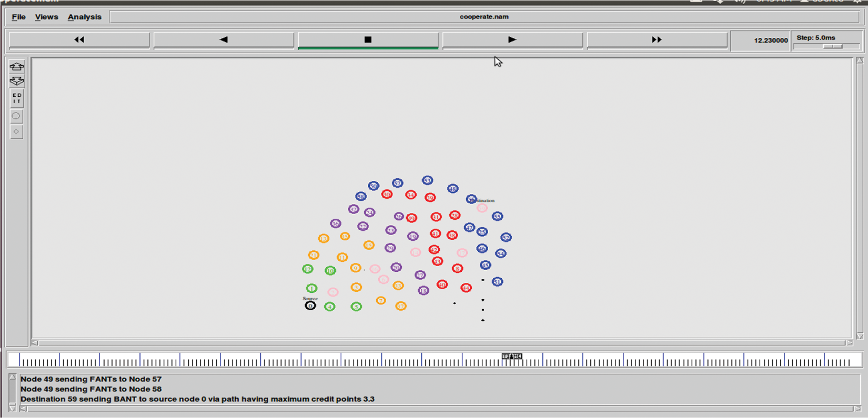The height and width of the screenshot is (418, 868).
Task: Click the 12.230000 time display
Action: pos(770,40)
